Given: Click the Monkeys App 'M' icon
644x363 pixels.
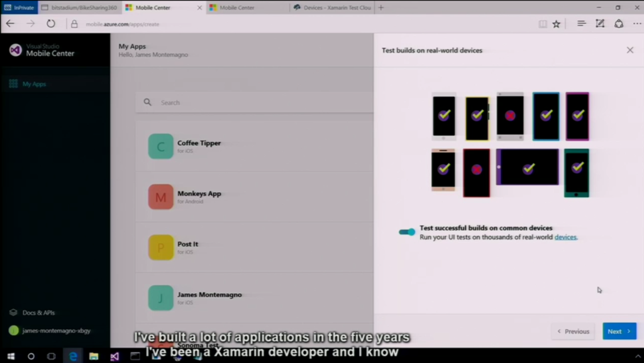Looking at the screenshot, I should click(x=160, y=197).
